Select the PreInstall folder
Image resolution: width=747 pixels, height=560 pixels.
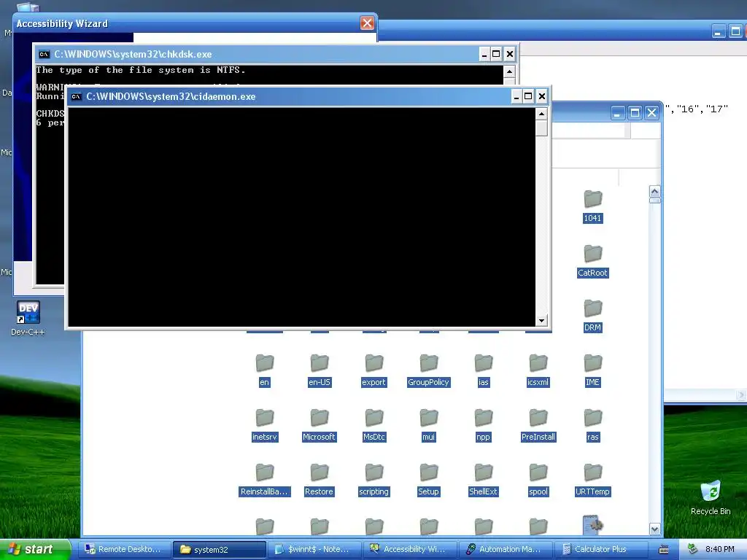coord(538,426)
